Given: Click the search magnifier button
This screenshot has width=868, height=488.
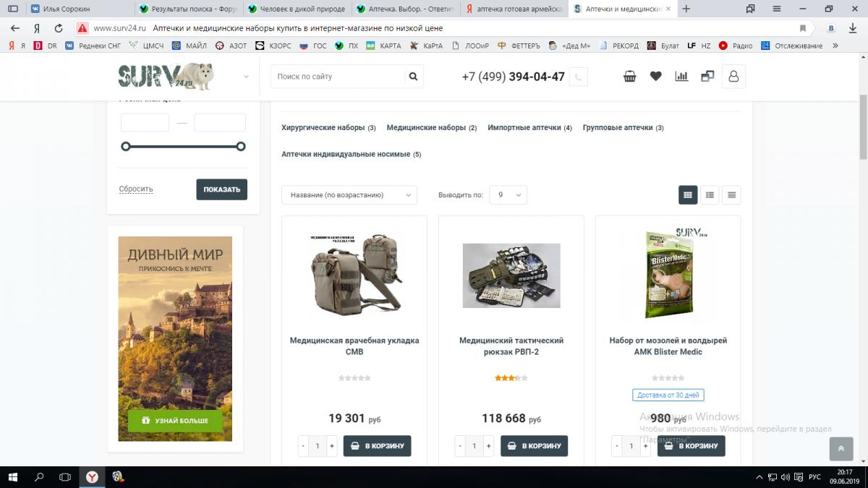Looking at the screenshot, I should tap(413, 77).
